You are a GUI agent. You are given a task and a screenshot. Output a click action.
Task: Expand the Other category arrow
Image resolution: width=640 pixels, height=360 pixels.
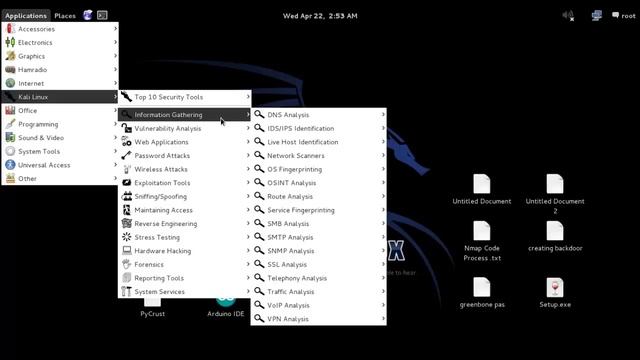116,178
